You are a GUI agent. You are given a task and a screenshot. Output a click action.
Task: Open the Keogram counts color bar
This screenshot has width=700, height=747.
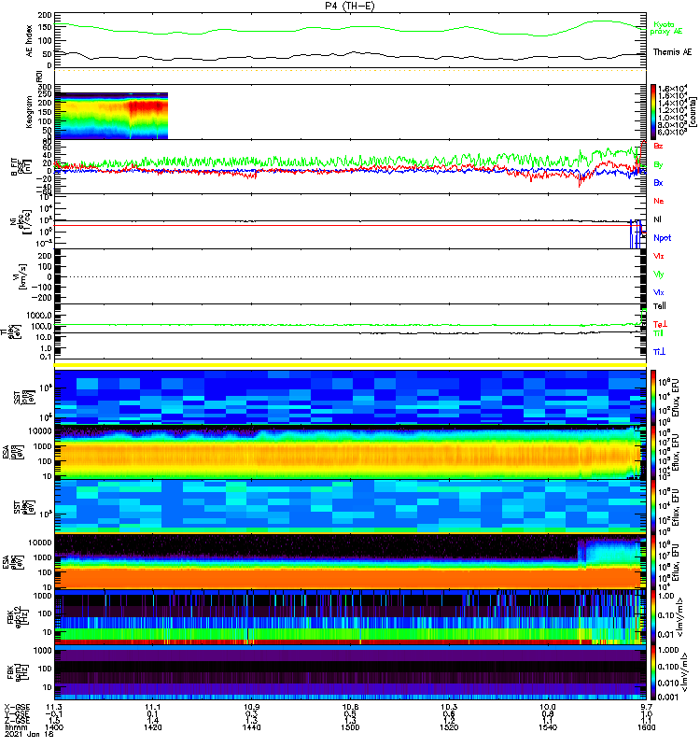[652, 112]
